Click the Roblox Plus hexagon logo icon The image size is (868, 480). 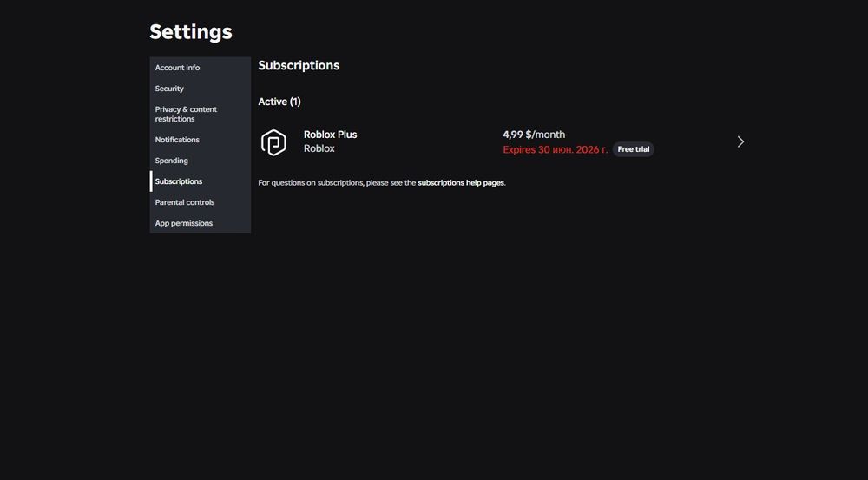(273, 142)
